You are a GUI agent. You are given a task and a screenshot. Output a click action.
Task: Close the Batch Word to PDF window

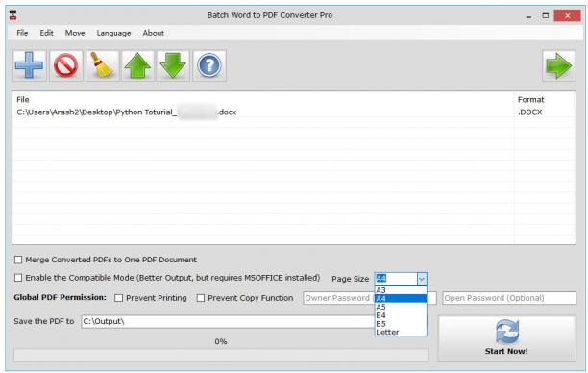click(x=568, y=15)
